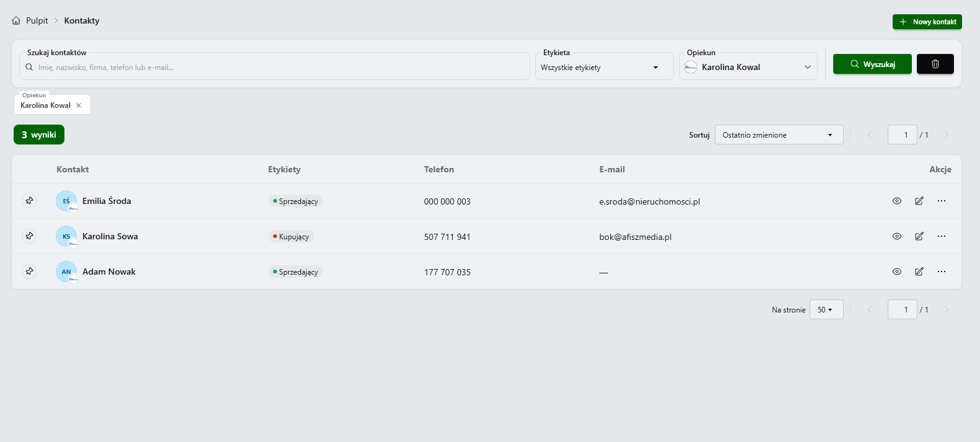
Task: Open more actions menu for Adam Nowak
Action: [942, 272]
